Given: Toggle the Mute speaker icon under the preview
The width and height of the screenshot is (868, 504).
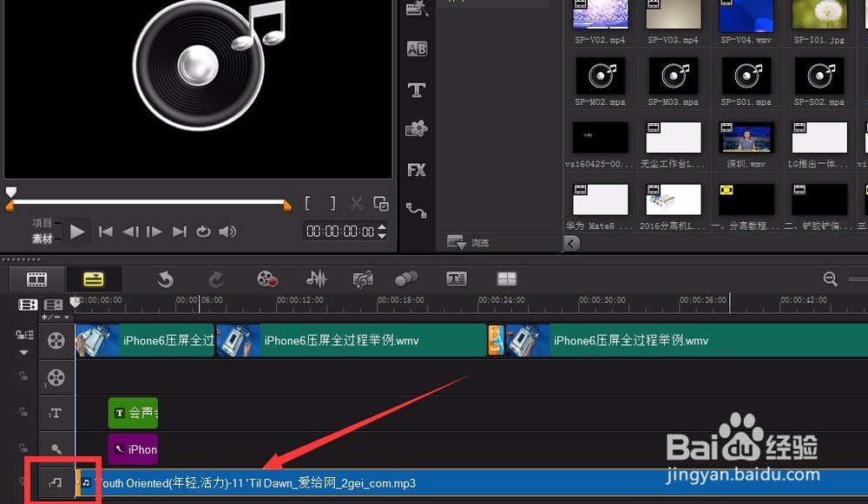Looking at the screenshot, I should coord(227,232).
